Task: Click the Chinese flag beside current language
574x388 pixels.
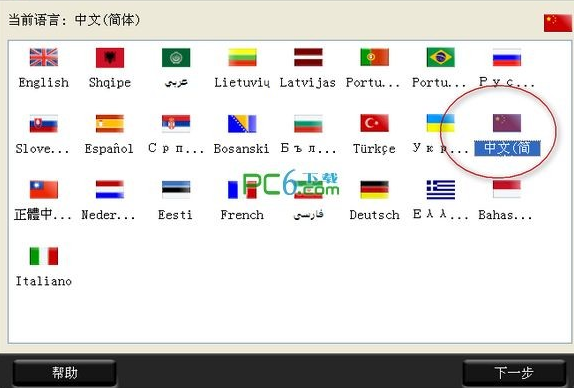Action: [x=558, y=23]
